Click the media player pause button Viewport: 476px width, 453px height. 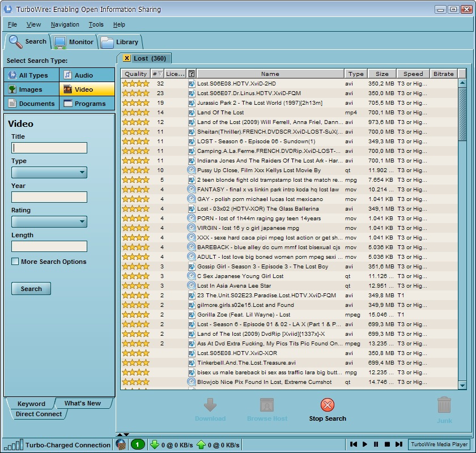point(376,444)
